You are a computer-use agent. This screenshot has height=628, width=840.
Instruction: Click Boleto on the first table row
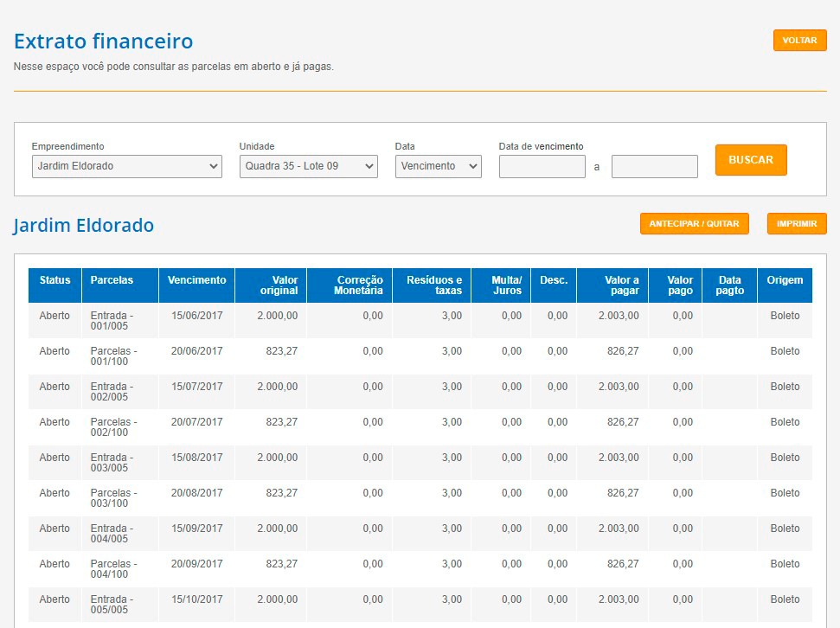click(784, 316)
